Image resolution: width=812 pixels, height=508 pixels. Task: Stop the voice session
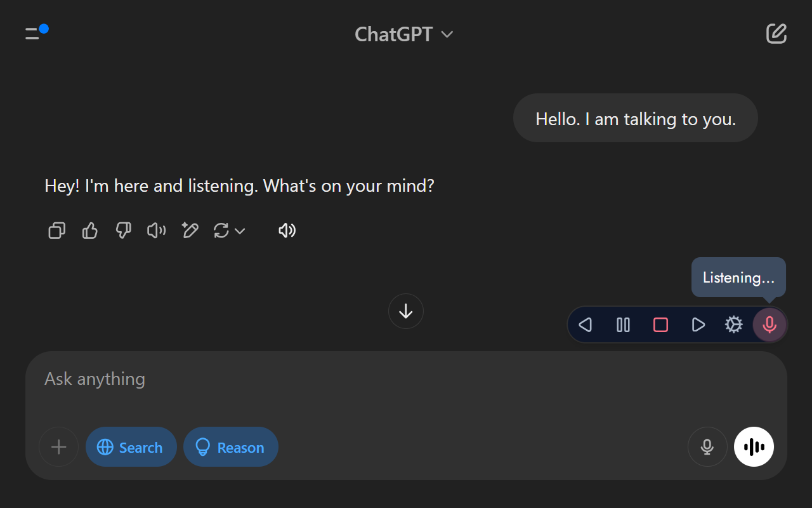click(660, 324)
